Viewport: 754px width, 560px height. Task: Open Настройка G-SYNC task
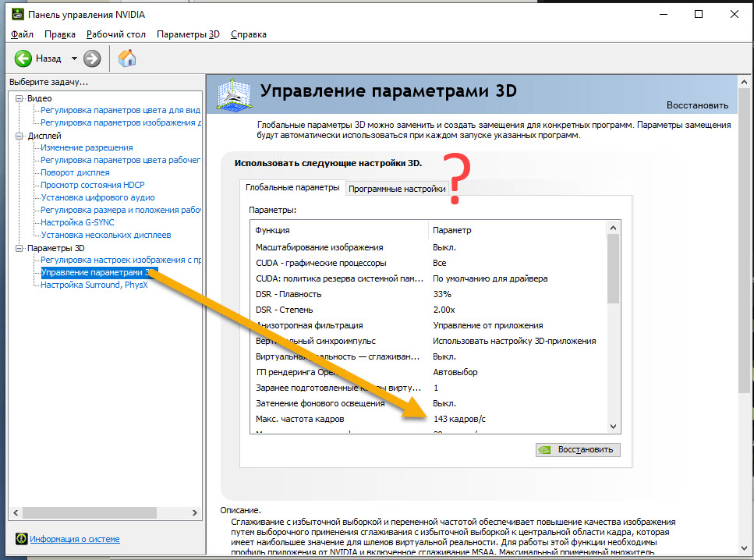coord(77,223)
